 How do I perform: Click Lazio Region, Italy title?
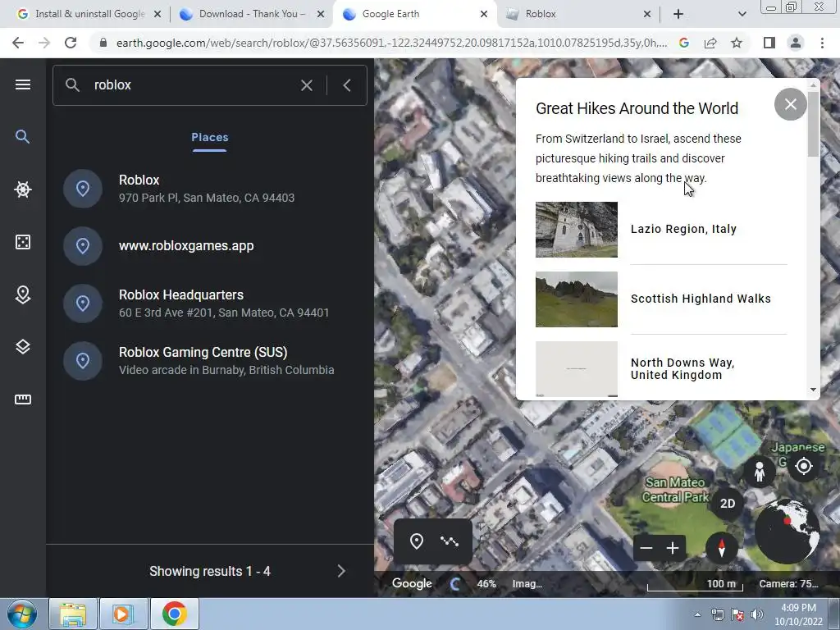click(683, 230)
